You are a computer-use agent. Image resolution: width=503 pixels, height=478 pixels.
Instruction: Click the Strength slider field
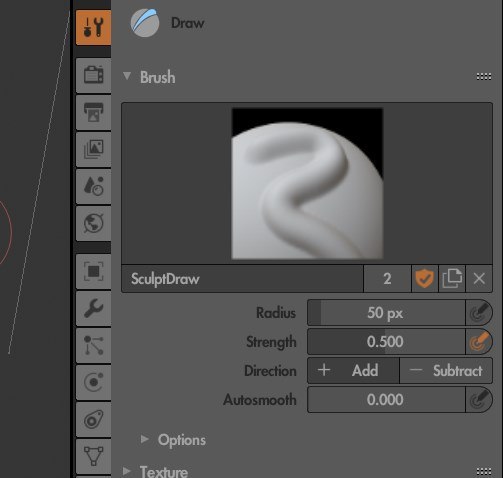pos(386,342)
